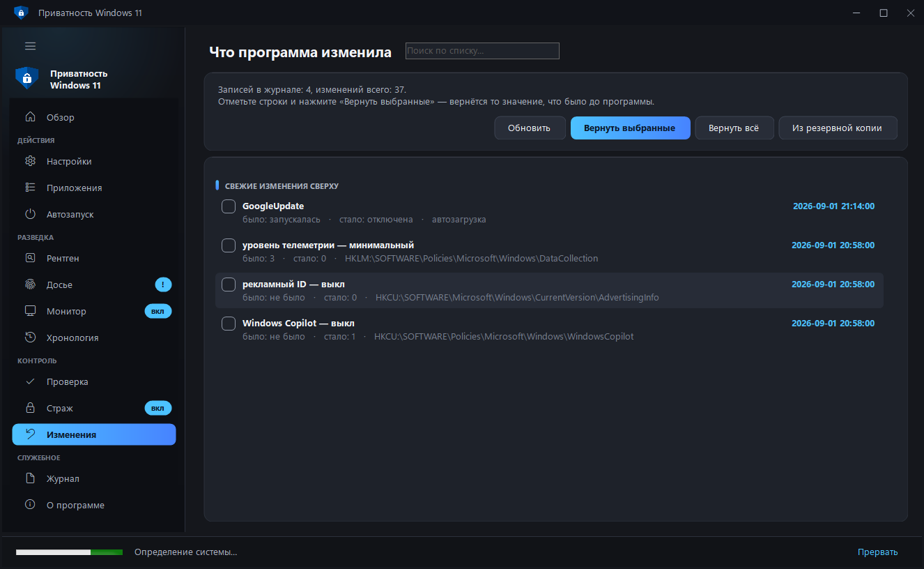Screen dimensions: 924x569
Task: Click the «Что программа изменила» heading
Action: click(300, 52)
